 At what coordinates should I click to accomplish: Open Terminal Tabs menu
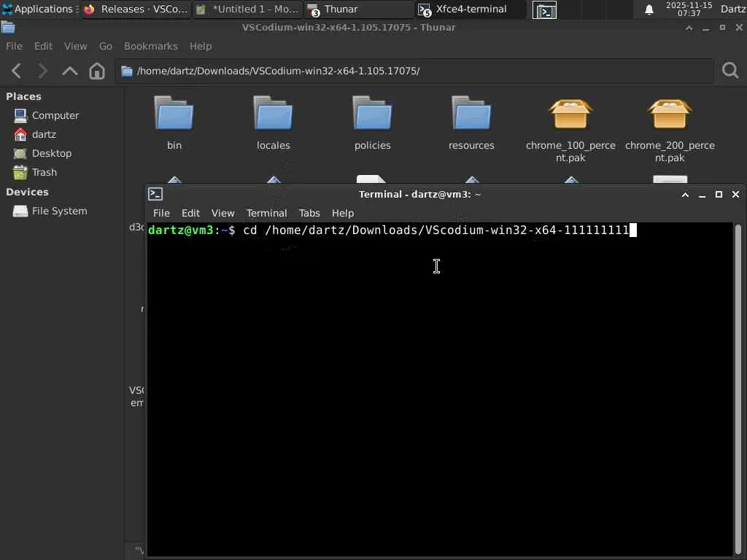(309, 213)
